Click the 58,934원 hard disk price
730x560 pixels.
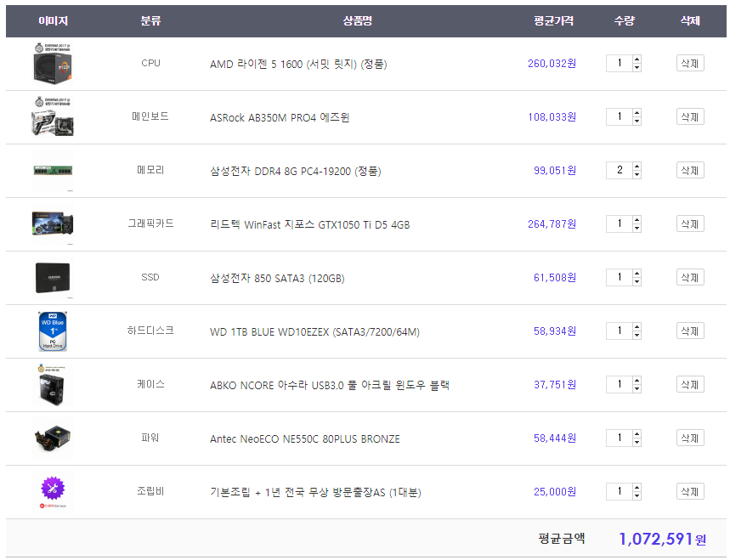point(555,331)
